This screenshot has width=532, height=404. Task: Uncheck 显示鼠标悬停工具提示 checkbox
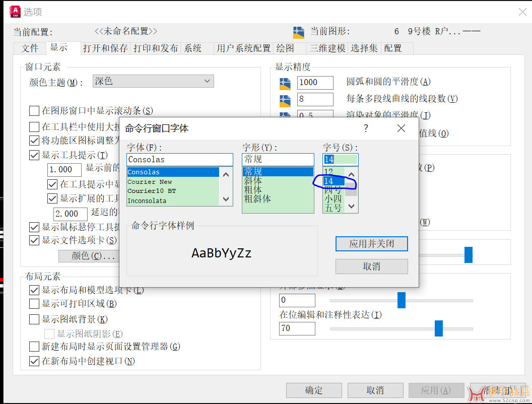click(34, 227)
